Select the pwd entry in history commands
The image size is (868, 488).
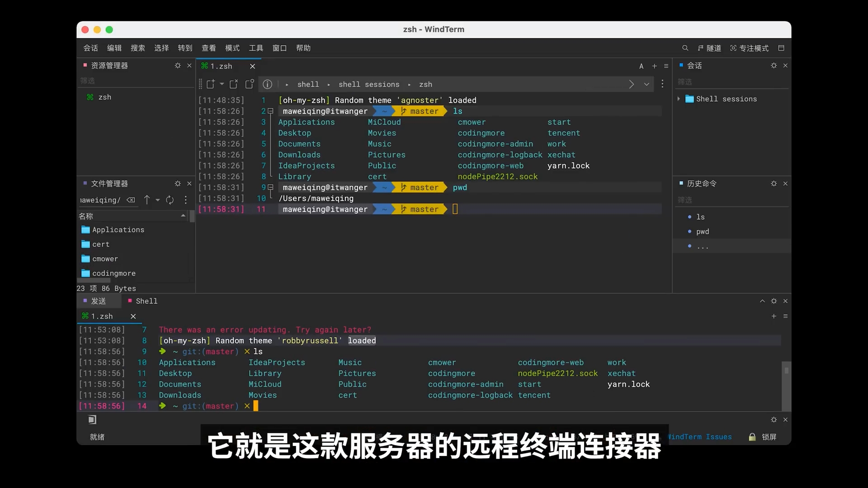pos(703,231)
